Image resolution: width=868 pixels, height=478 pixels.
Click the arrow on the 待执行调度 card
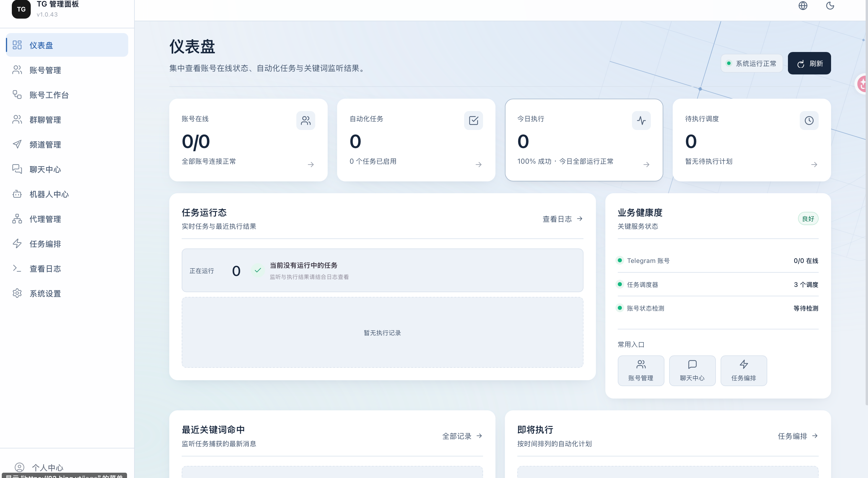[814, 164]
